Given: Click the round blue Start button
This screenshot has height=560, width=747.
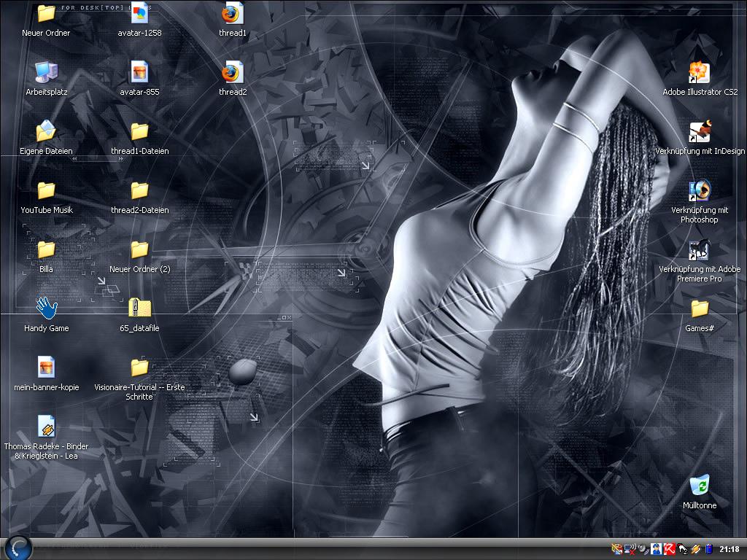Looking at the screenshot, I should [18, 548].
